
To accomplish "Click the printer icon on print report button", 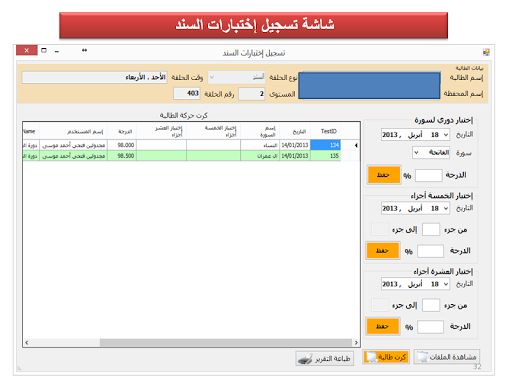I will (x=305, y=359).
